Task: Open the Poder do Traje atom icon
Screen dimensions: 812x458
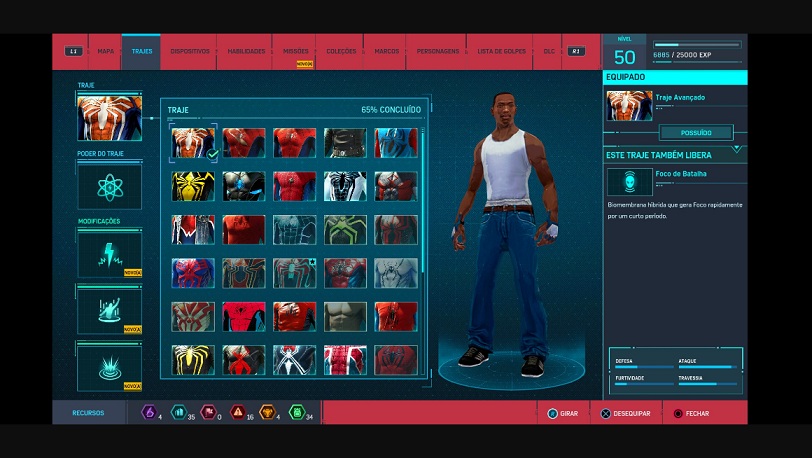Action: pyautogui.click(x=110, y=187)
